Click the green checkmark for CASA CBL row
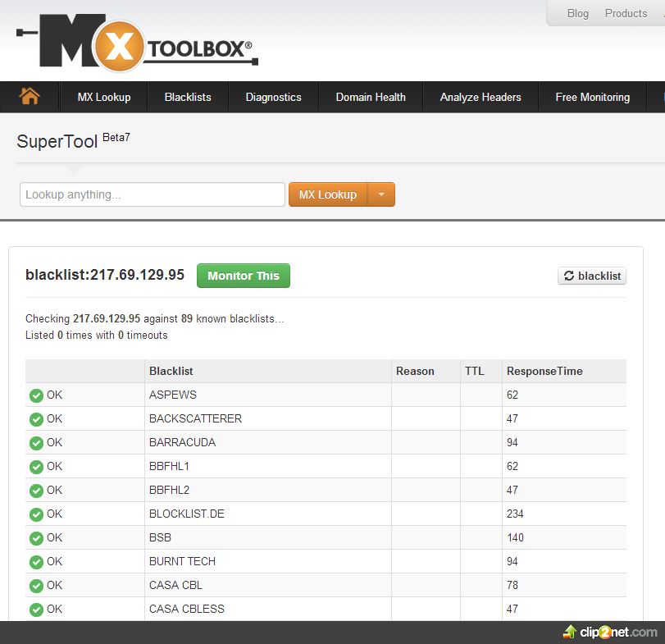The width and height of the screenshot is (665, 644). tap(36, 586)
